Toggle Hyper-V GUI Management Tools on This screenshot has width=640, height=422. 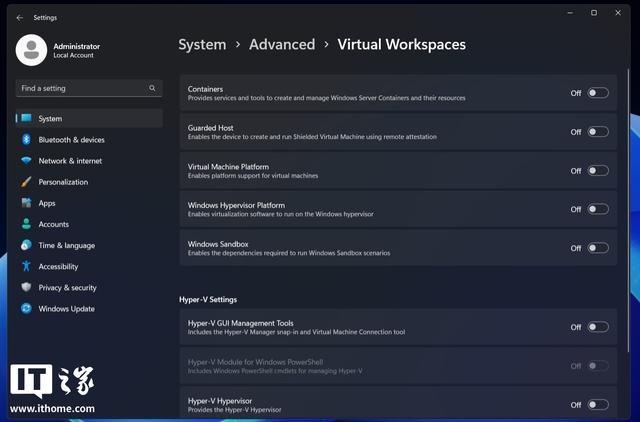point(597,327)
